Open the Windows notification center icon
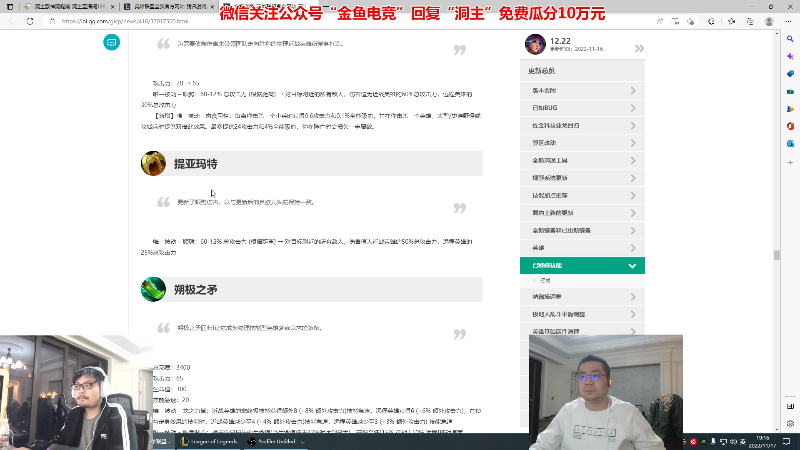The height and width of the screenshot is (450, 800). [786, 441]
